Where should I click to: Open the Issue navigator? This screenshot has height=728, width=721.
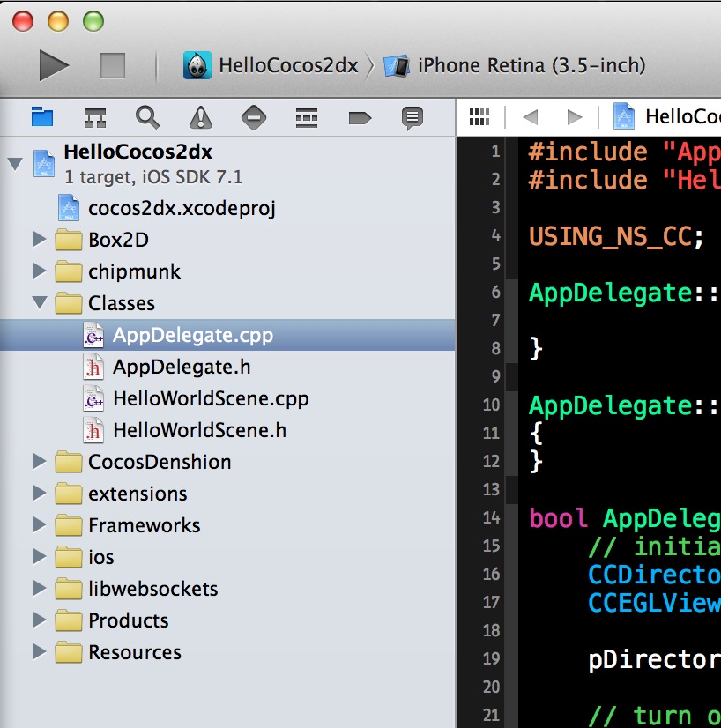[x=201, y=117]
